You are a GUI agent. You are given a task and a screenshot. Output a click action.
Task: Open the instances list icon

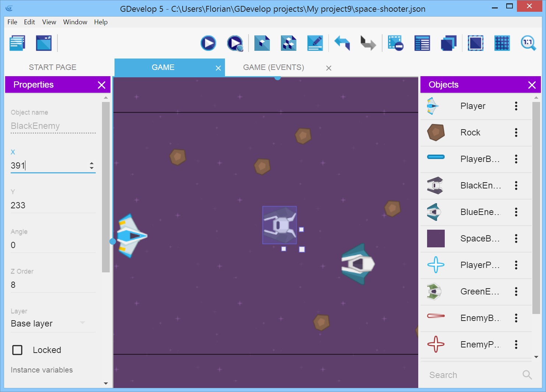click(x=422, y=43)
